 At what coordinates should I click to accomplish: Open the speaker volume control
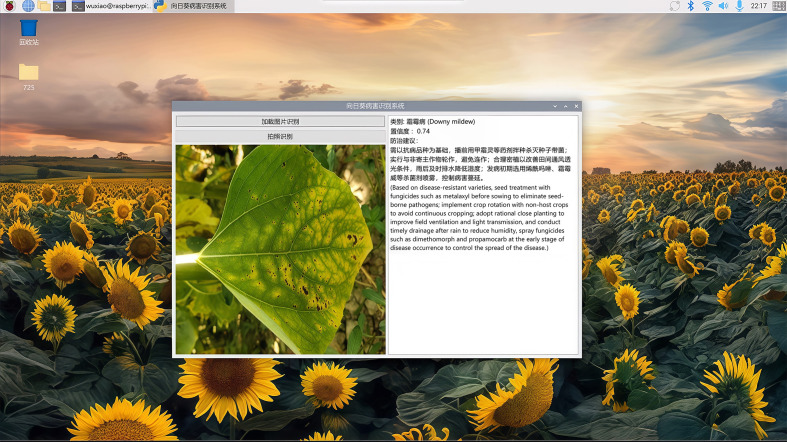[723, 6]
